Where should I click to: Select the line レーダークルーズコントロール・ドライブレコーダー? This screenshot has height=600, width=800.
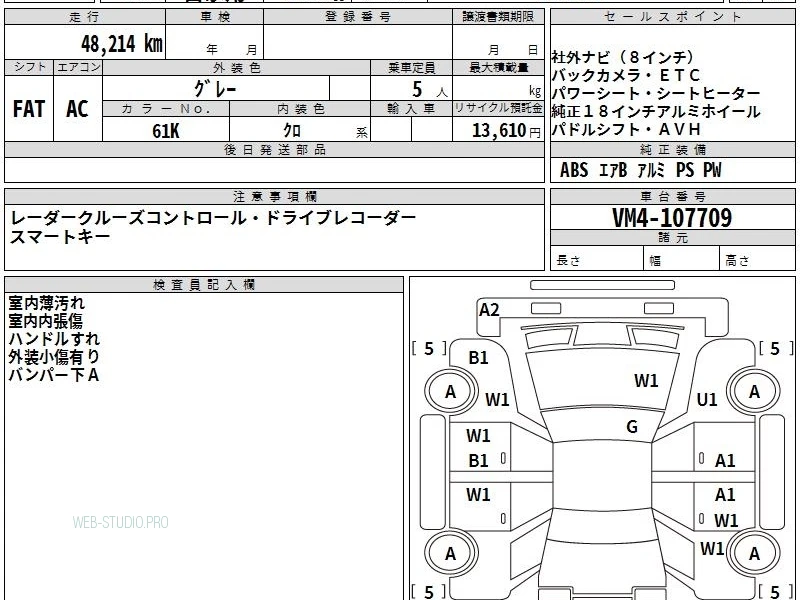[213, 218]
